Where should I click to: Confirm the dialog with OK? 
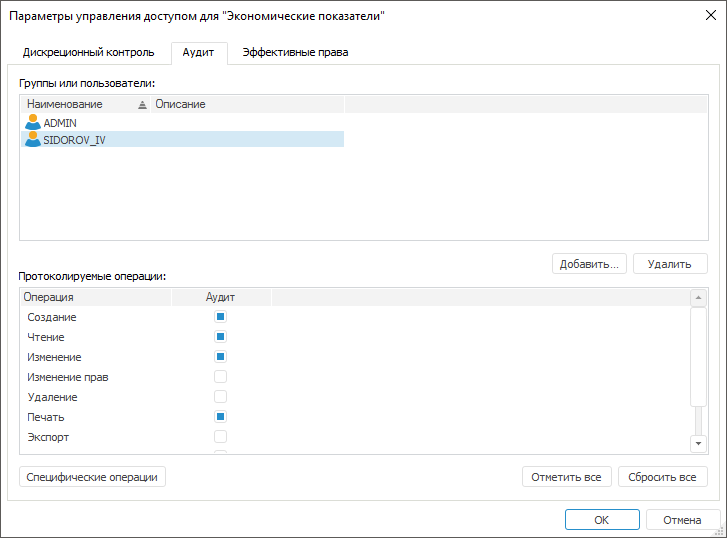pos(601,520)
